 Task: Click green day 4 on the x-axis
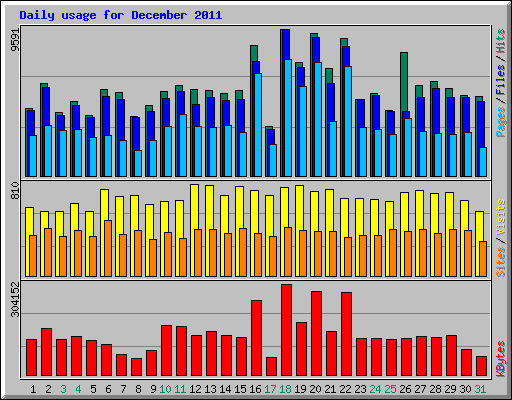78,389
